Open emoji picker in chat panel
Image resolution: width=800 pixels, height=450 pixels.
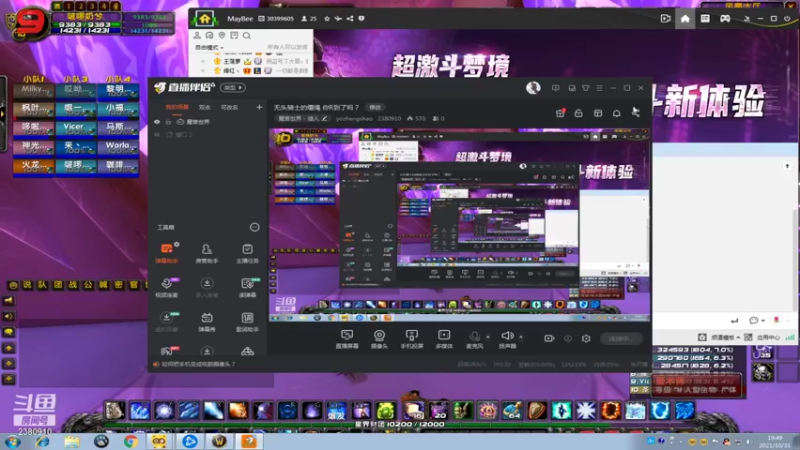click(x=754, y=320)
